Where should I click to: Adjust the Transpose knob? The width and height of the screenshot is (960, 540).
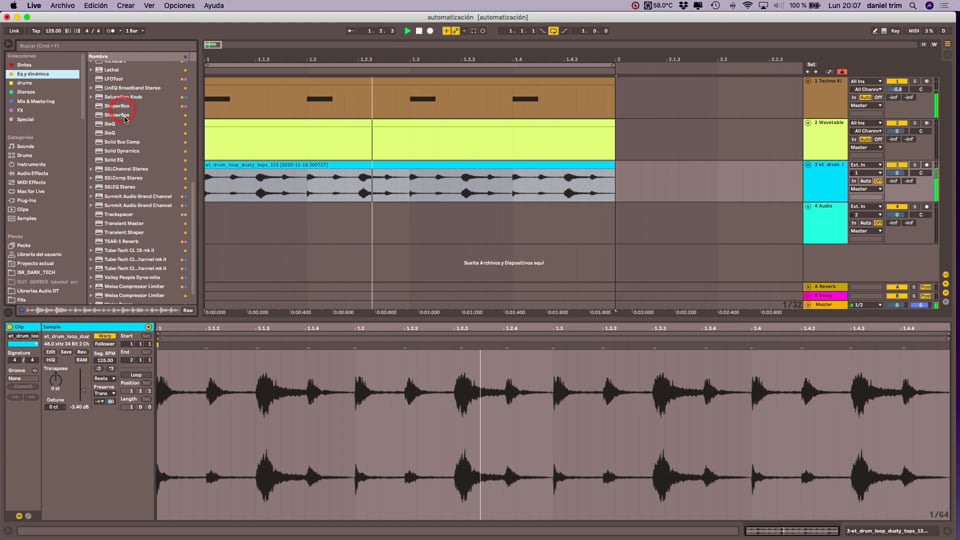[55, 380]
